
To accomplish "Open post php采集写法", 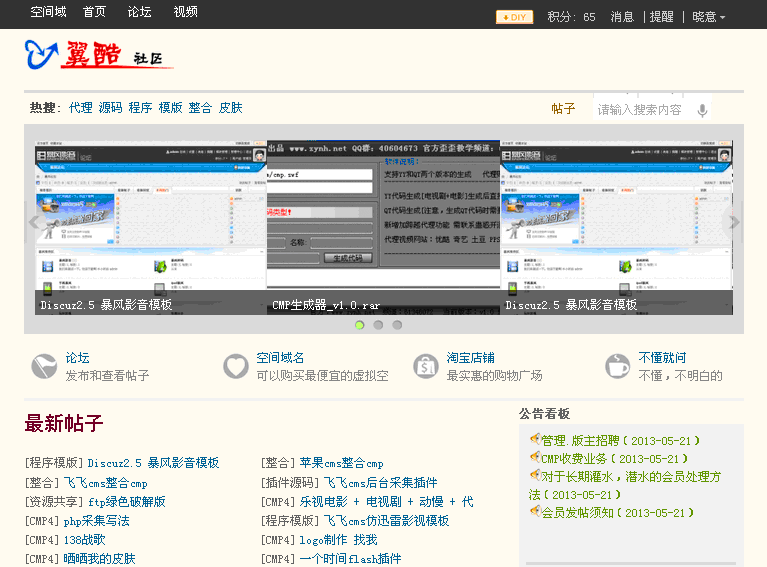I will point(96,521).
